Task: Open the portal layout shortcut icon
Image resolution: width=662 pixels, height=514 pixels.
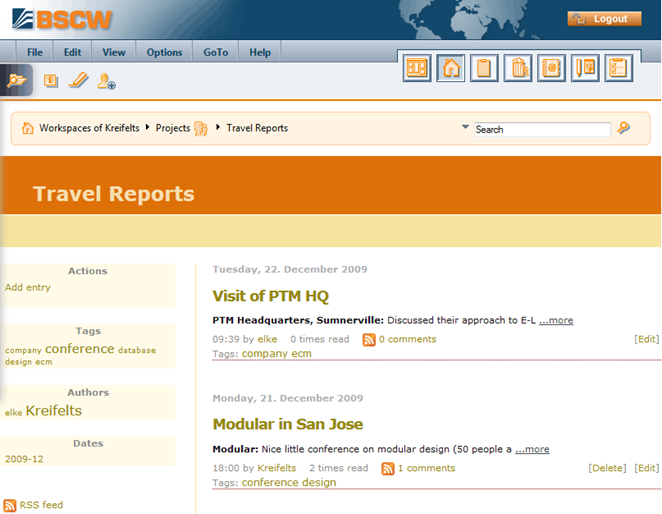Action: [x=417, y=68]
